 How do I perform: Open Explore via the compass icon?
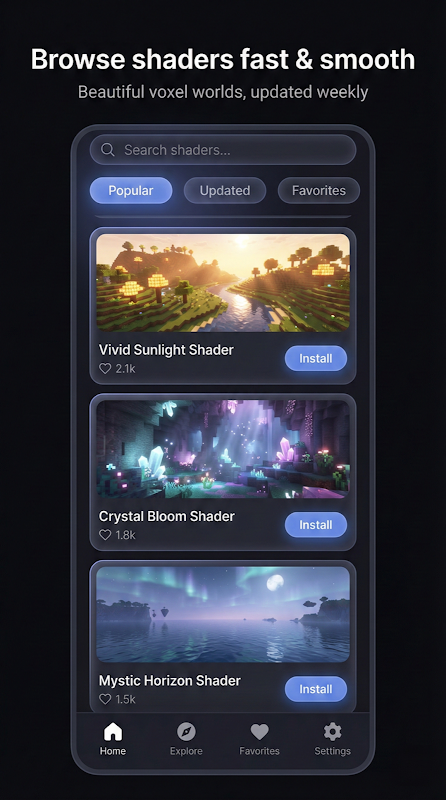(x=186, y=732)
